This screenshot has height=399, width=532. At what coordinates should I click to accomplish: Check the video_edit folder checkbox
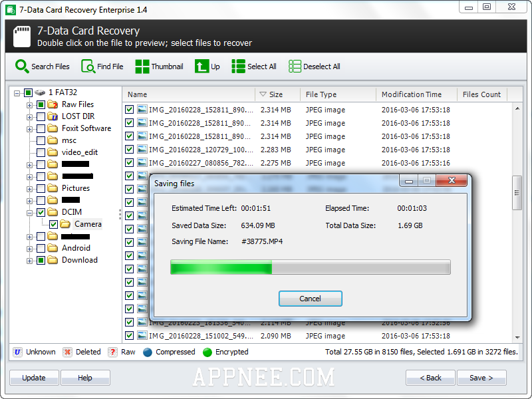tap(41, 152)
